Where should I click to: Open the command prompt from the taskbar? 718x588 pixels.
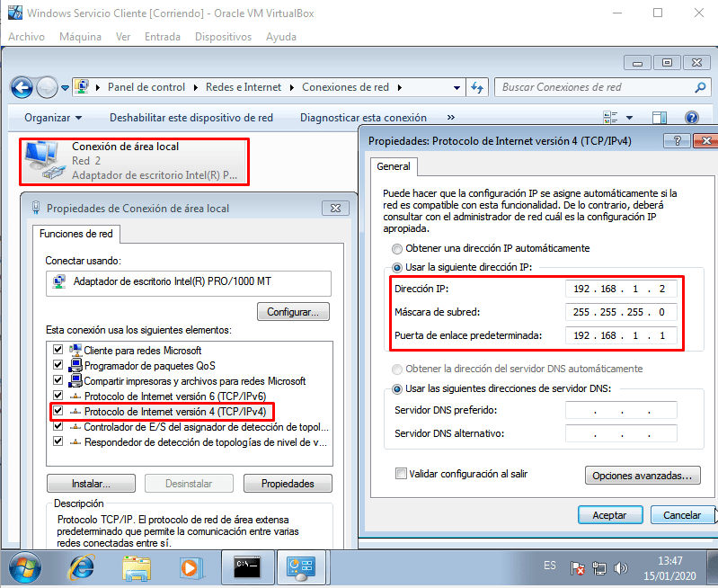coord(245,567)
